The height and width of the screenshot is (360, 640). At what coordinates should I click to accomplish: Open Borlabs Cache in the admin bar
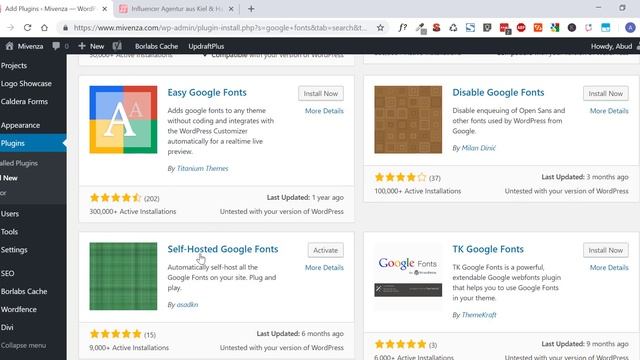tap(156, 46)
